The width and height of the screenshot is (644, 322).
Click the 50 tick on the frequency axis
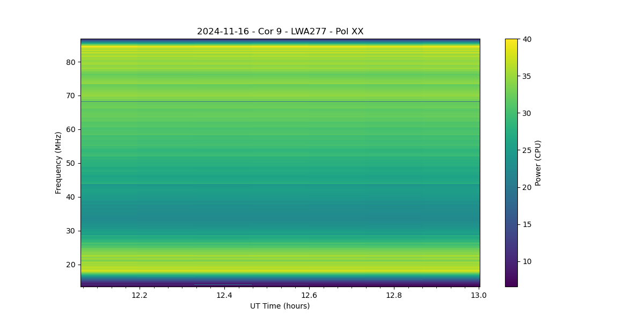pyautogui.click(x=71, y=163)
